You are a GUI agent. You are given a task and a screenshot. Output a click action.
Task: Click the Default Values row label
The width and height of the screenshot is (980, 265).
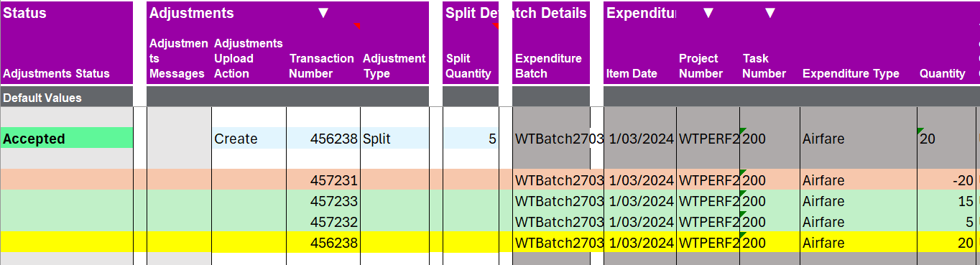click(42, 98)
